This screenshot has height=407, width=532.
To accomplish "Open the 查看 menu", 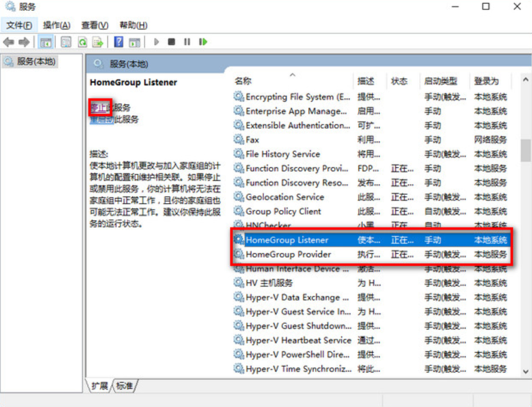I will 93,25.
